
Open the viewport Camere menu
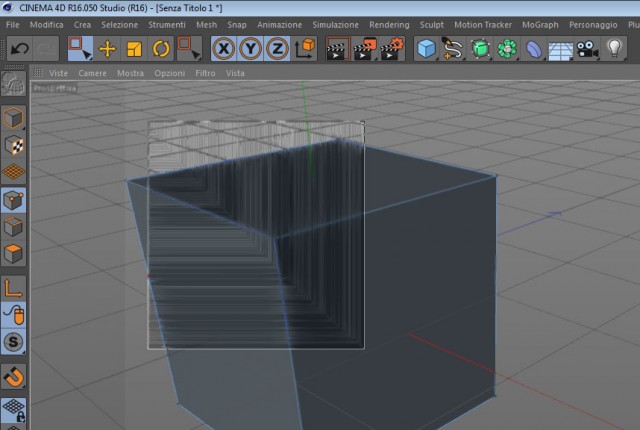click(92, 73)
